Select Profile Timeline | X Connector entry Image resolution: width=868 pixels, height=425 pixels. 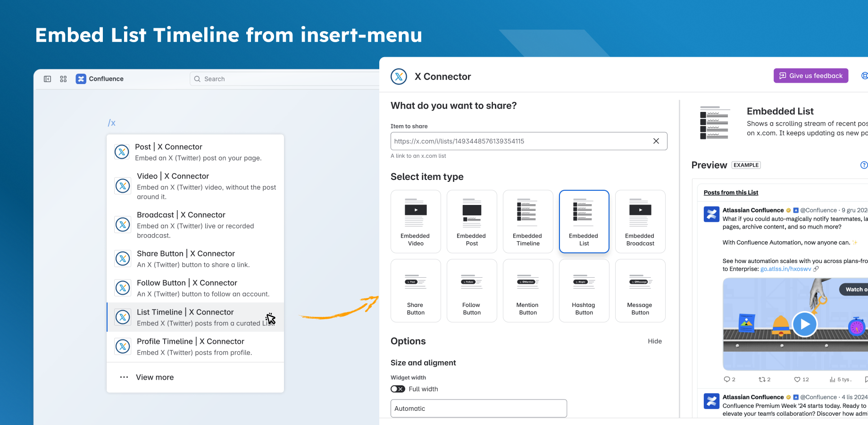195,347
